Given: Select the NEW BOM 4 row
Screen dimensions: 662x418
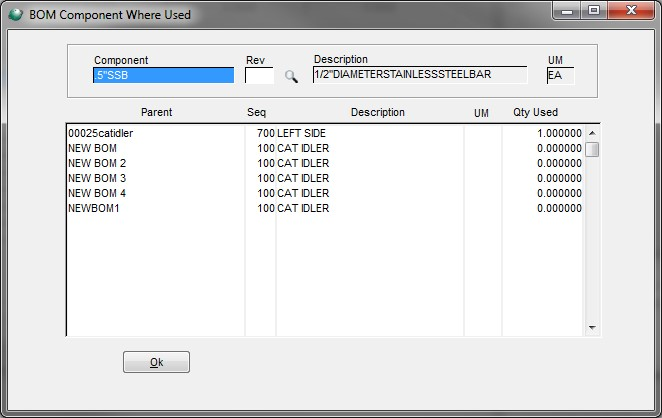Looking at the screenshot, I should point(324,193).
